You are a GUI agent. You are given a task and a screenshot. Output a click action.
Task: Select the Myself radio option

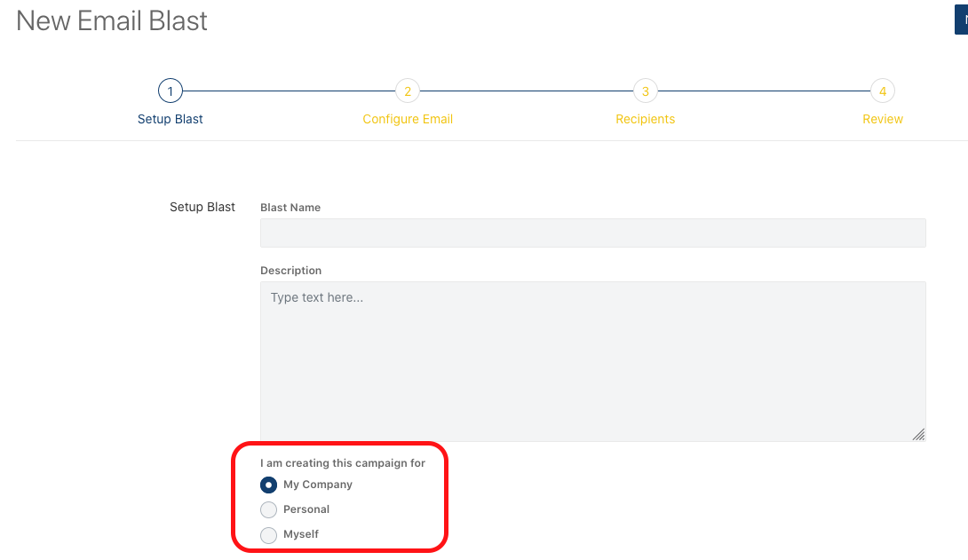pyautogui.click(x=268, y=535)
